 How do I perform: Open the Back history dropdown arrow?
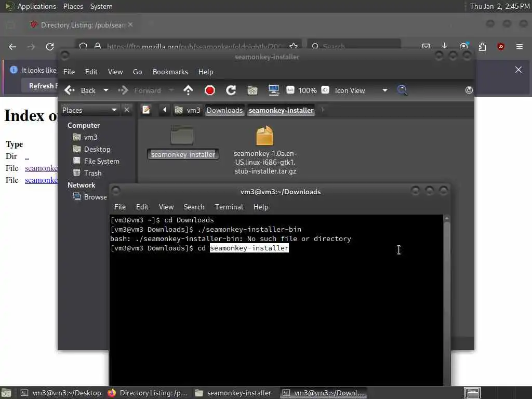106,90
